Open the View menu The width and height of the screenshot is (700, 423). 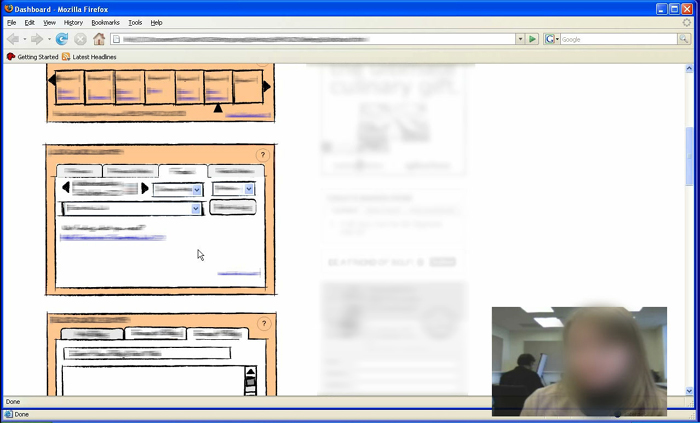pyautogui.click(x=49, y=22)
